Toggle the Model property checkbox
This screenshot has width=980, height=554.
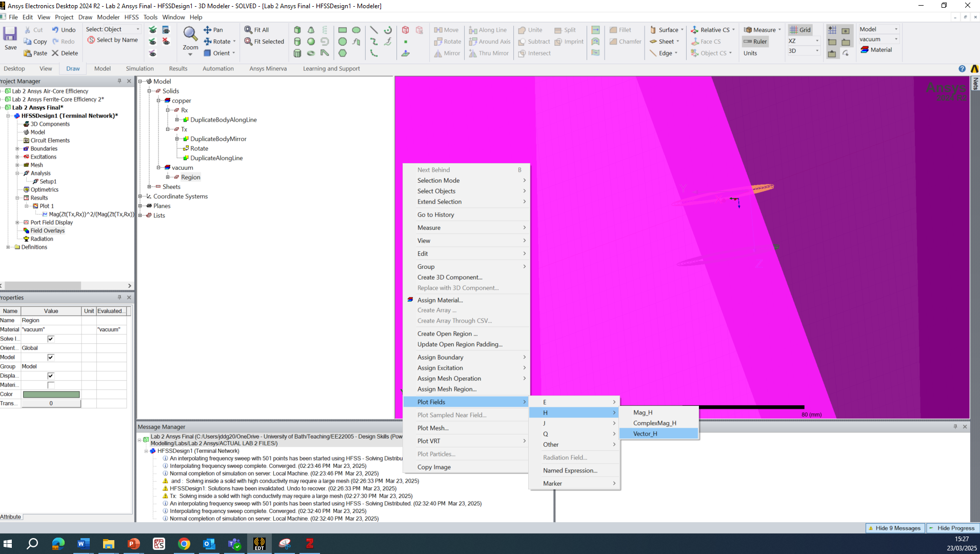(x=51, y=357)
